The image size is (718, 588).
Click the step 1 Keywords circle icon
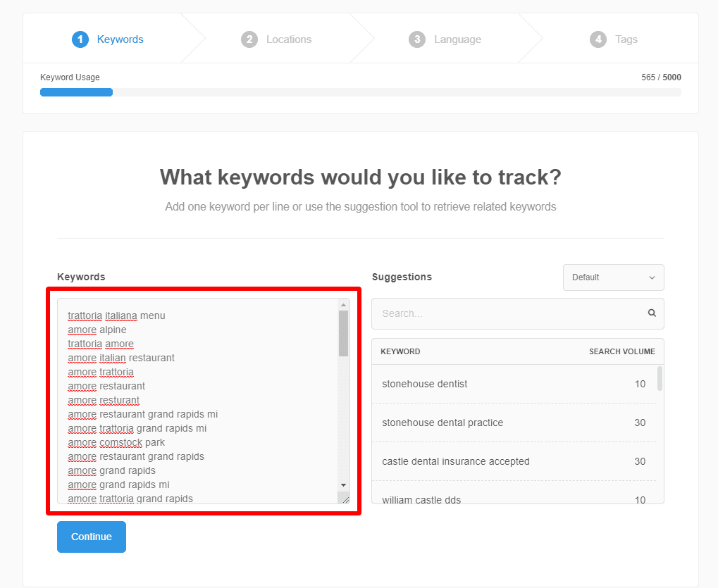(80, 39)
